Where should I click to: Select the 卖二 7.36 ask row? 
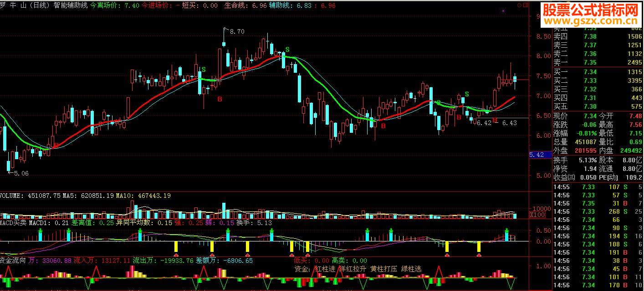[x=598, y=54]
